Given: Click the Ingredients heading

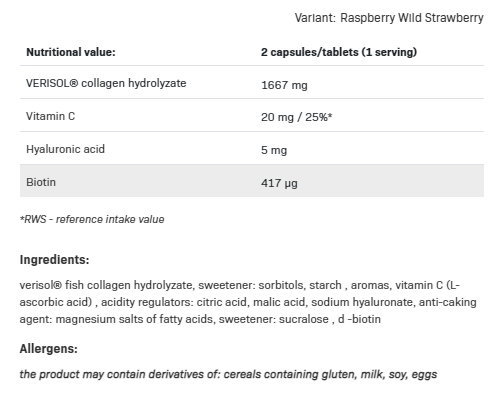Looking at the screenshot, I should pyautogui.click(x=55, y=260).
